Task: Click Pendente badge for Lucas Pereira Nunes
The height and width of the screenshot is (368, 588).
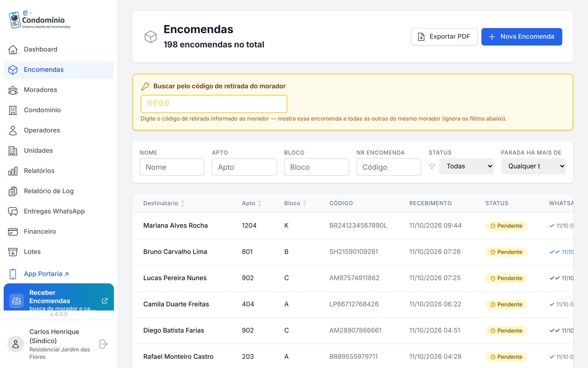Action: pyautogui.click(x=506, y=278)
